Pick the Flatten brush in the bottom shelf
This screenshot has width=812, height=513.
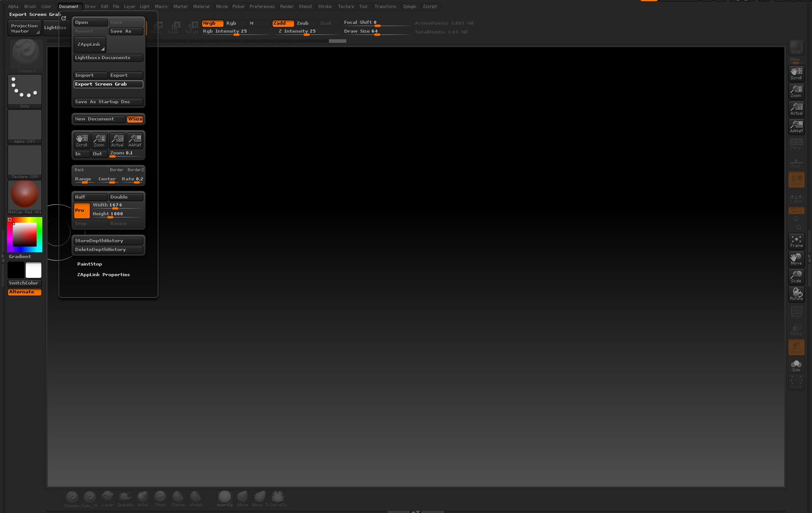click(x=178, y=499)
